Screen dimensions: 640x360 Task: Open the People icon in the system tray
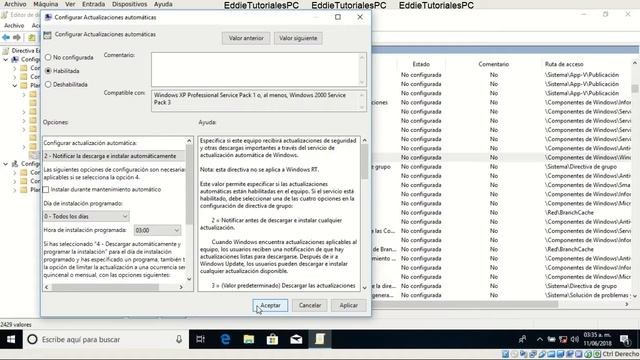click(x=522, y=339)
